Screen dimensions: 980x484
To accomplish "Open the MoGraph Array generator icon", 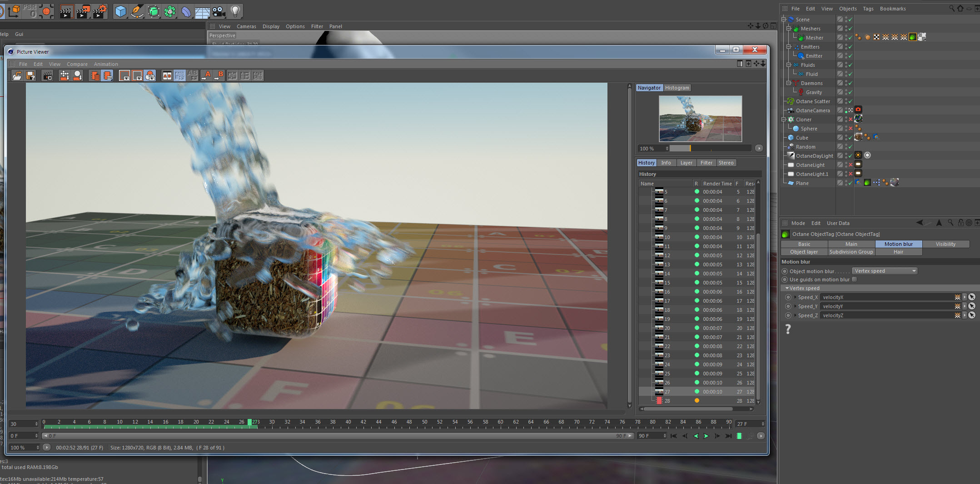I will [170, 11].
